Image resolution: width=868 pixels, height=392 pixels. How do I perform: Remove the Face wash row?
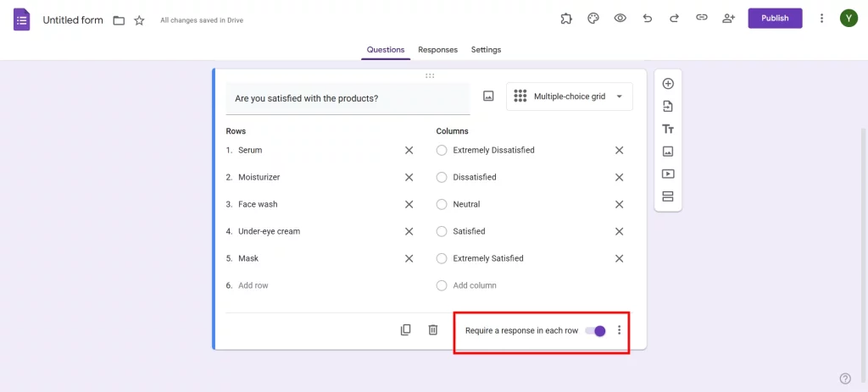coord(409,204)
